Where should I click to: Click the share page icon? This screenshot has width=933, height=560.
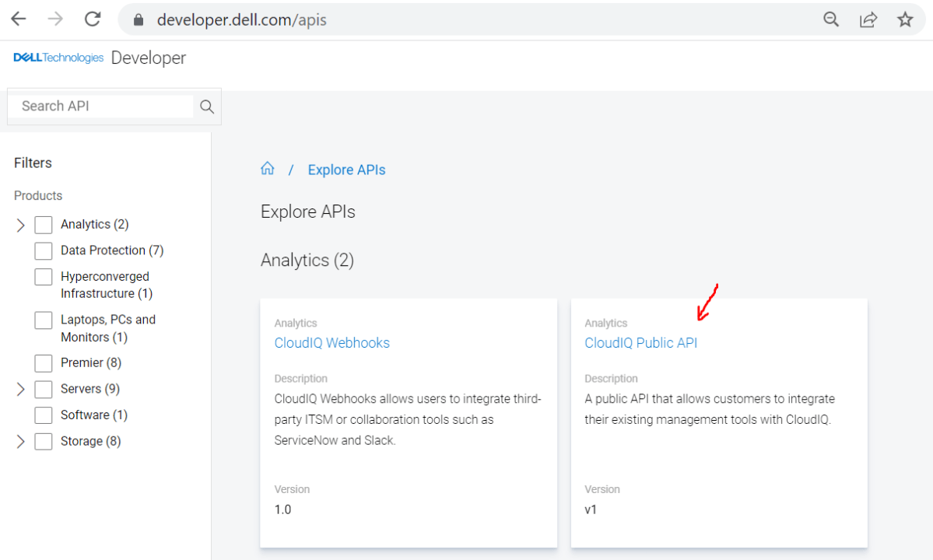868,19
